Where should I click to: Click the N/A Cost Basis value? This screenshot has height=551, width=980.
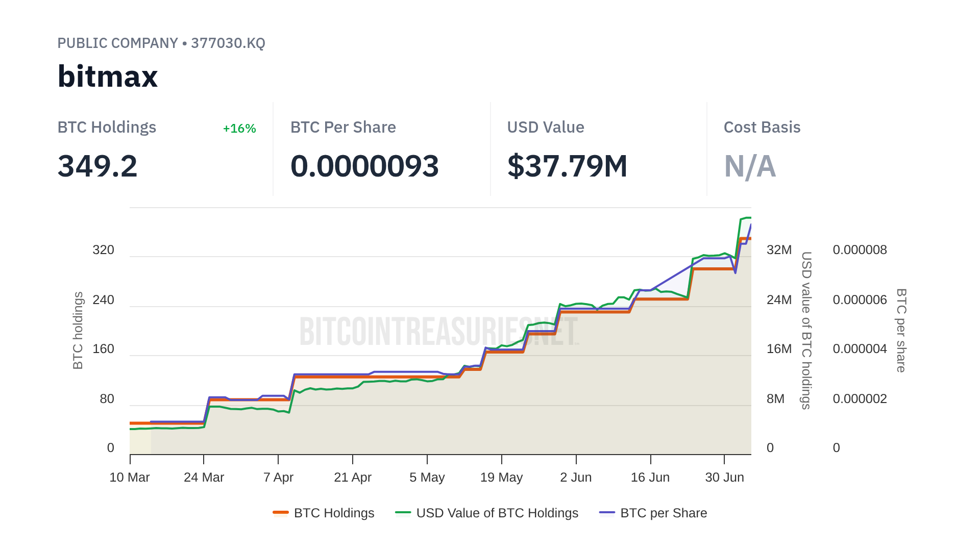[x=750, y=166]
